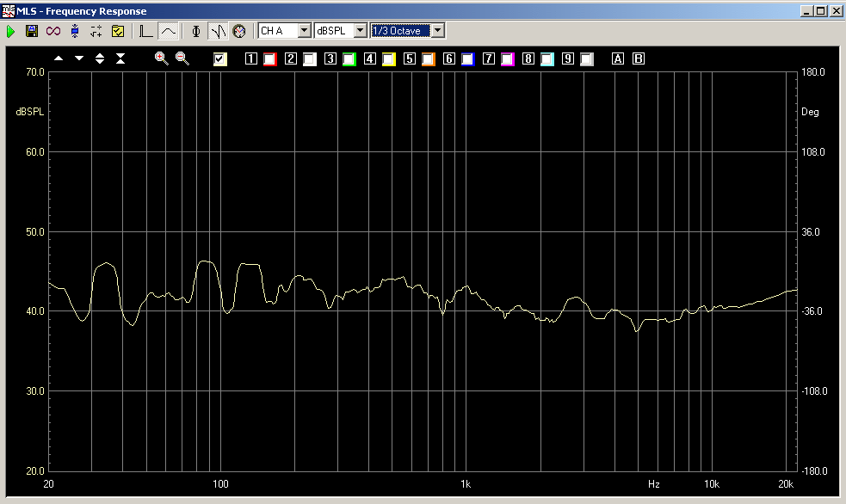Zoom out with the minus magnifier
The width and height of the screenshot is (846, 504).
pyautogui.click(x=182, y=58)
